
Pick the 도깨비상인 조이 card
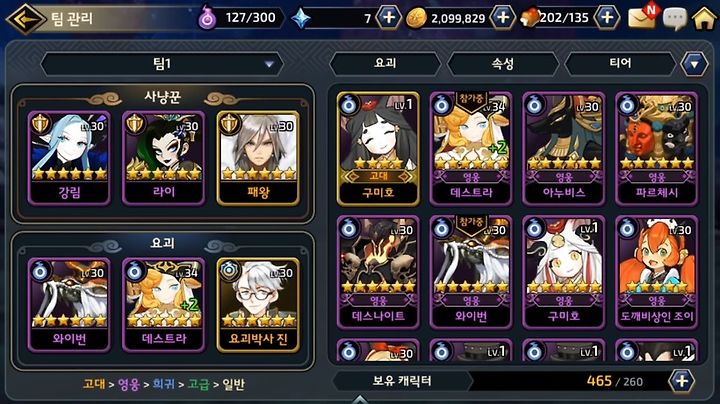(x=657, y=272)
